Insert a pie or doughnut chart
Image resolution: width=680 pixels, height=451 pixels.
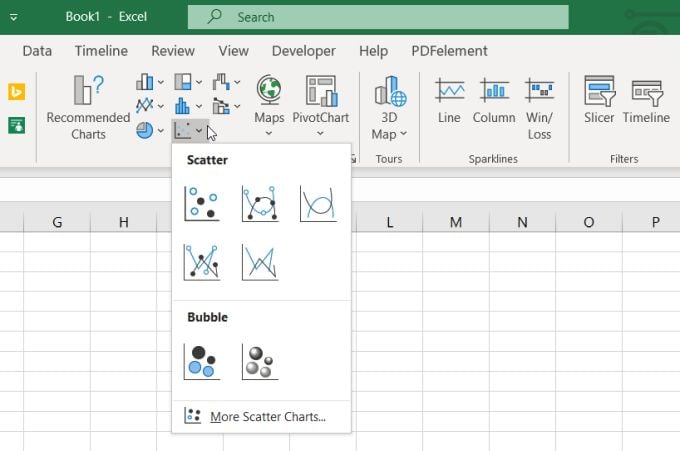pos(144,130)
